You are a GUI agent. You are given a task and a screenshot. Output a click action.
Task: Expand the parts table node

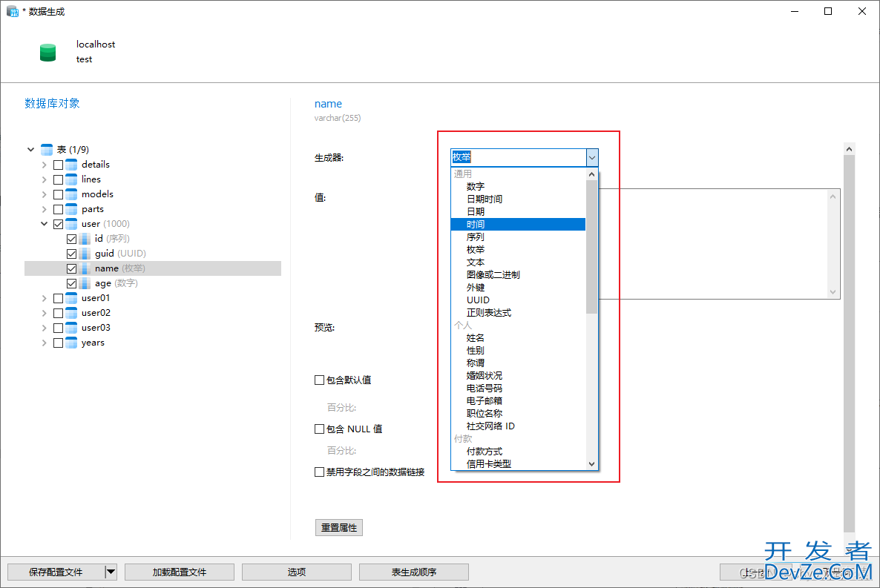pos(45,209)
